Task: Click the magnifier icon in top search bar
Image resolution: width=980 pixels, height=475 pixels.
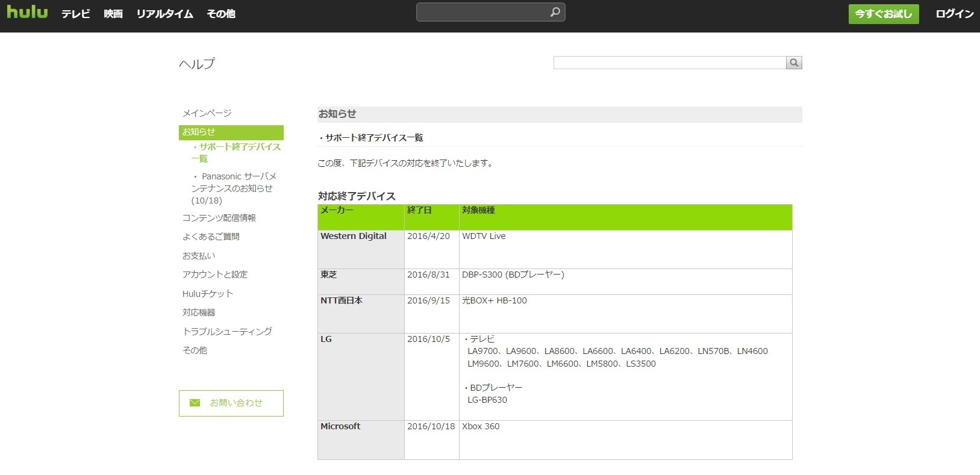Action: tap(555, 12)
